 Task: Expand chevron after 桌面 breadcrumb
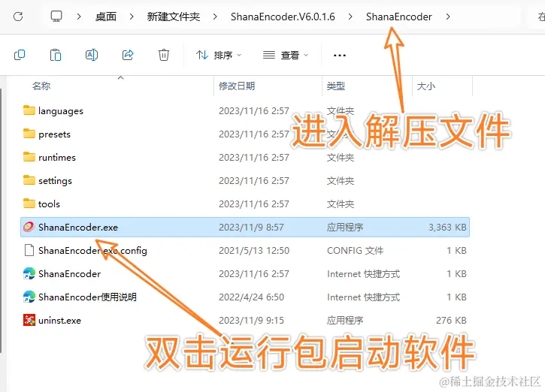132,17
